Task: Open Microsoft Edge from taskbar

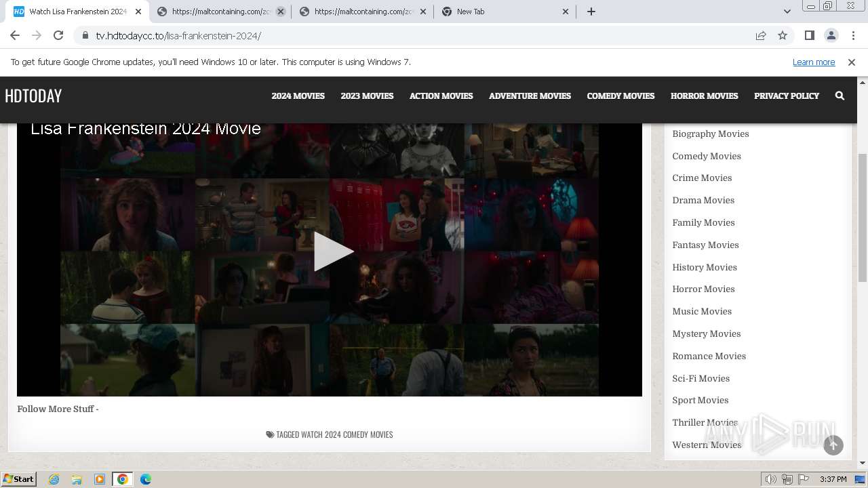Action: point(146,479)
